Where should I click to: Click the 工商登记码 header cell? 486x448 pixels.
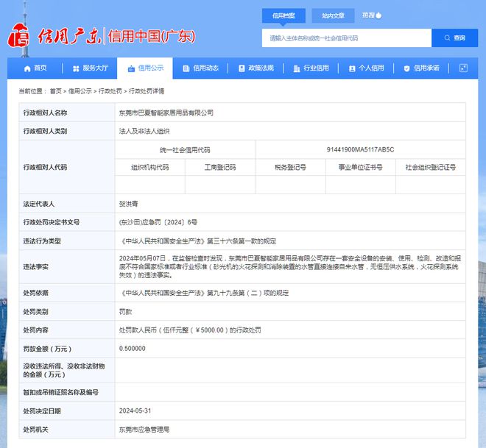pos(220,167)
